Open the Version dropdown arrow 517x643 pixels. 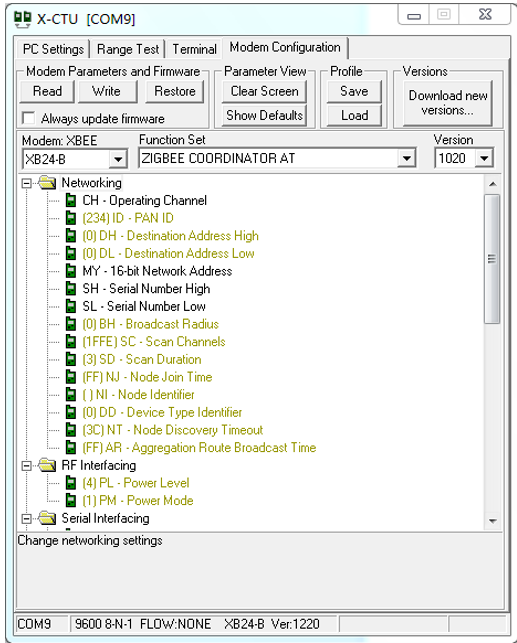pos(484,158)
